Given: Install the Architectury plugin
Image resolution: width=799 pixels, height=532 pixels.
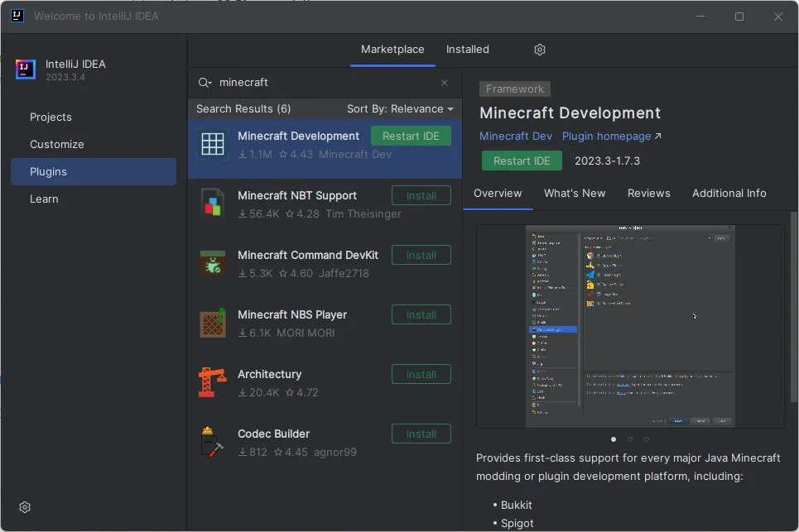Looking at the screenshot, I should tap(421, 374).
